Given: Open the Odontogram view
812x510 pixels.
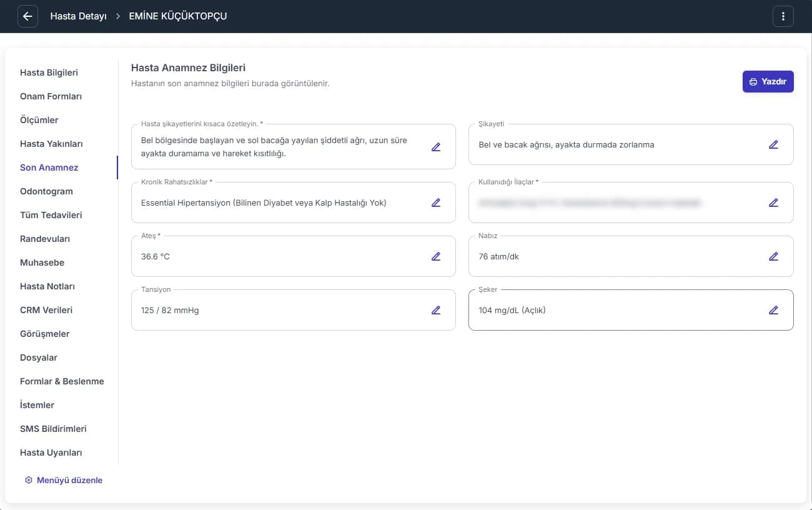Looking at the screenshot, I should [46, 191].
